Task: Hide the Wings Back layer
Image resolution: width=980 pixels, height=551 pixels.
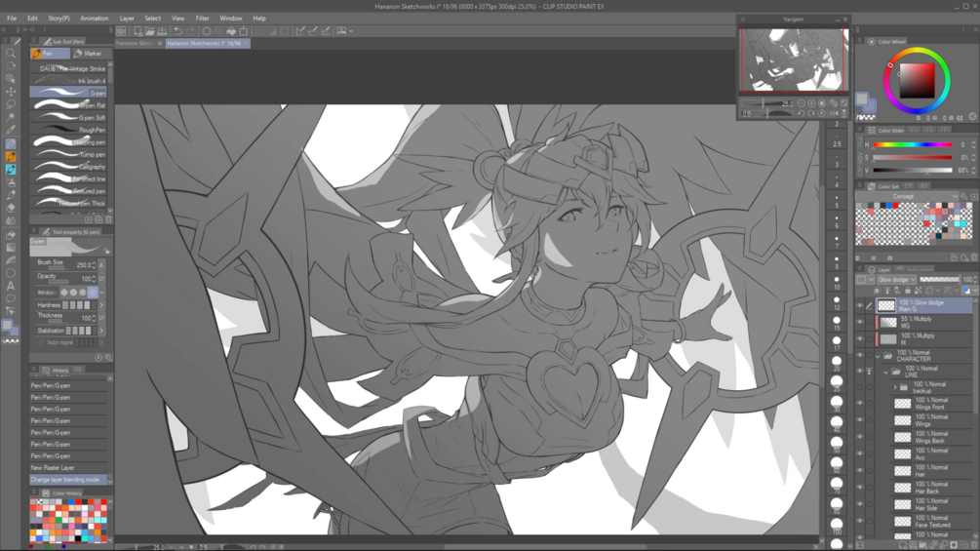Action: [x=859, y=437]
